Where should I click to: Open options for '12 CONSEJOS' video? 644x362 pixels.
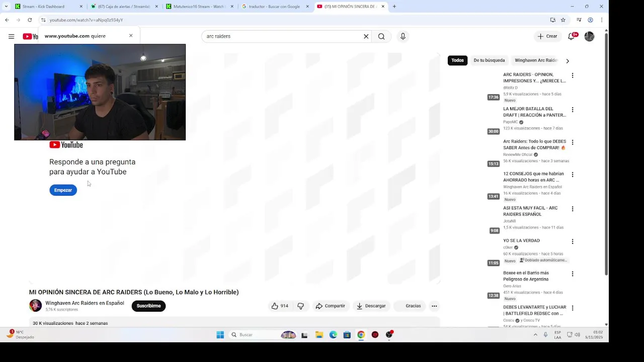[x=572, y=174]
